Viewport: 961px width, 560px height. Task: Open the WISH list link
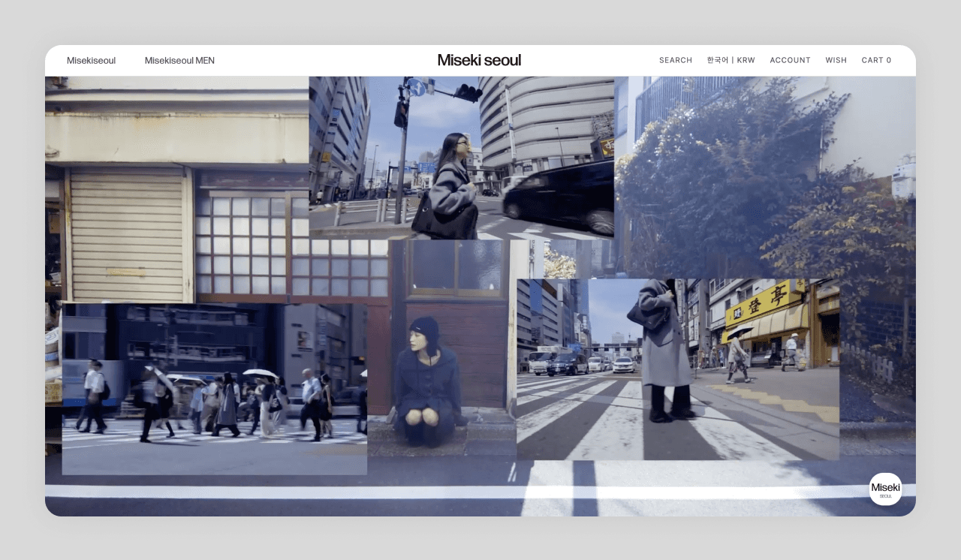point(836,60)
